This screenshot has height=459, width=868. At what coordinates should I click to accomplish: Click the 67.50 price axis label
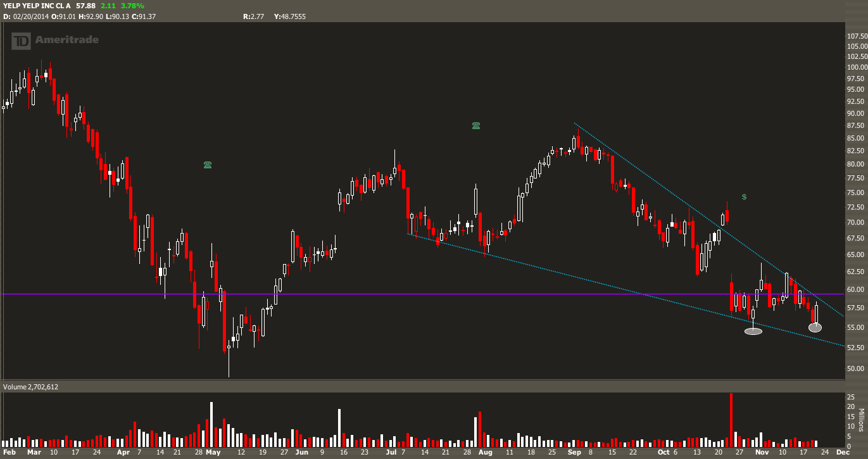click(857, 239)
